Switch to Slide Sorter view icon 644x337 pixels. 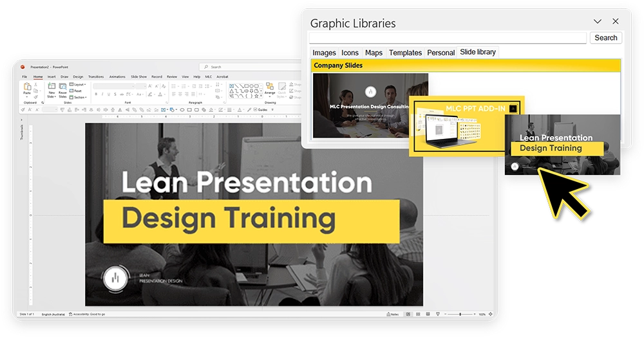tap(418, 314)
